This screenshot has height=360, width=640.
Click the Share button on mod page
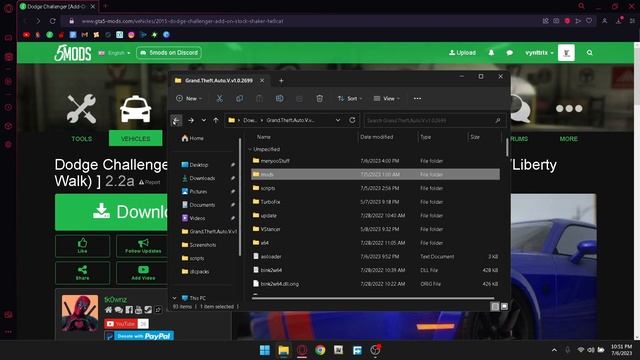point(82,273)
